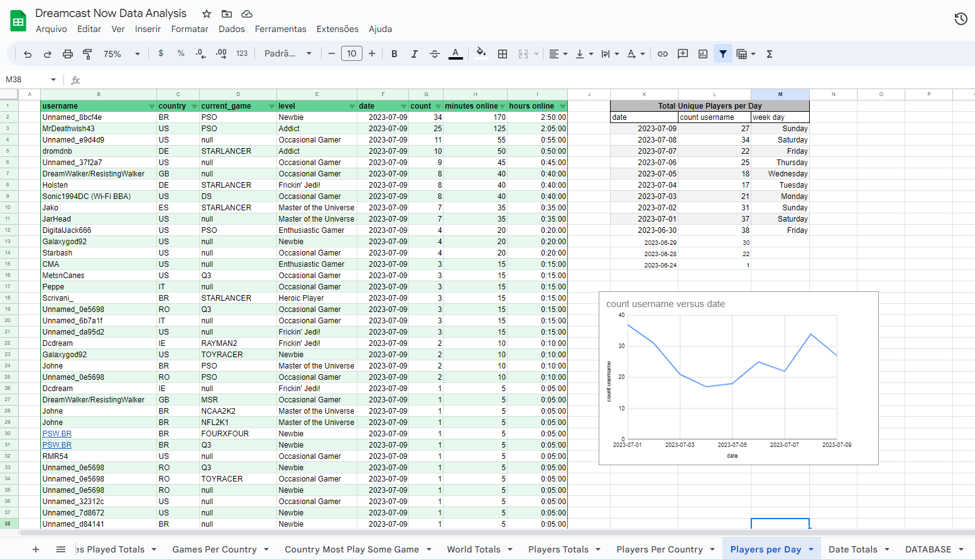Click the redo icon
This screenshot has height=560, width=975.
pyautogui.click(x=48, y=54)
